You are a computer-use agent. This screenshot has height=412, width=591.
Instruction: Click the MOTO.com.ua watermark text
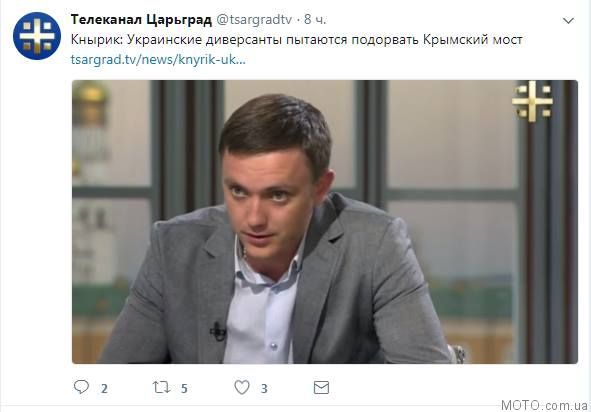544,405
